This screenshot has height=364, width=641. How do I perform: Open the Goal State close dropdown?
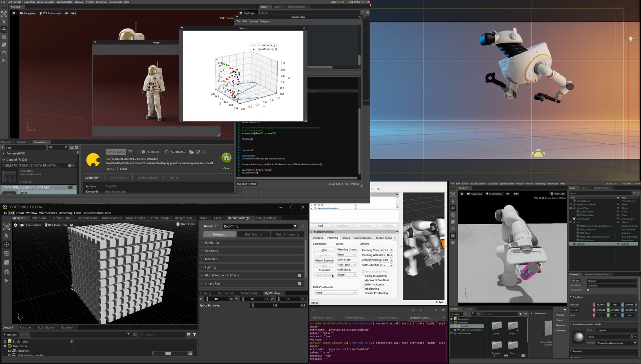click(347, 275)
